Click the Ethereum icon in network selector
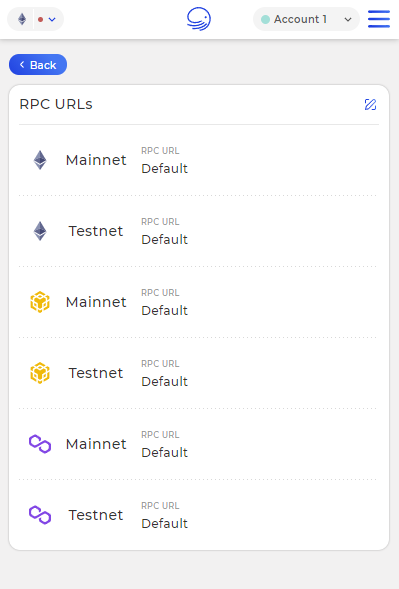The image size is (399, 589). [22, 19]
